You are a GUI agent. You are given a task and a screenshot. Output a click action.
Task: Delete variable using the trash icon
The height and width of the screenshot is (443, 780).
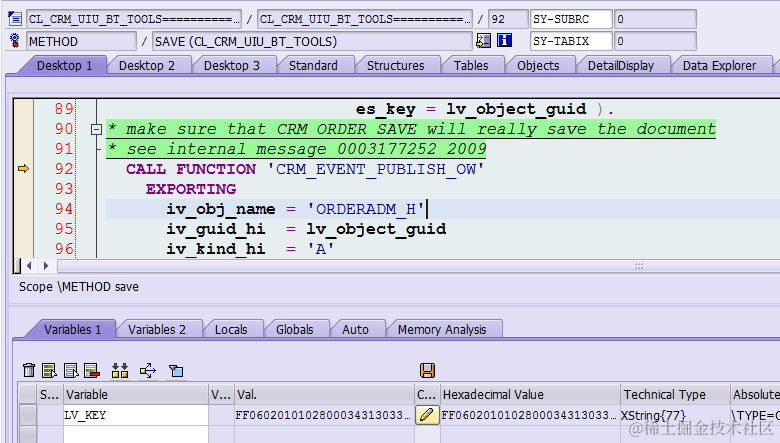[29, 370]
